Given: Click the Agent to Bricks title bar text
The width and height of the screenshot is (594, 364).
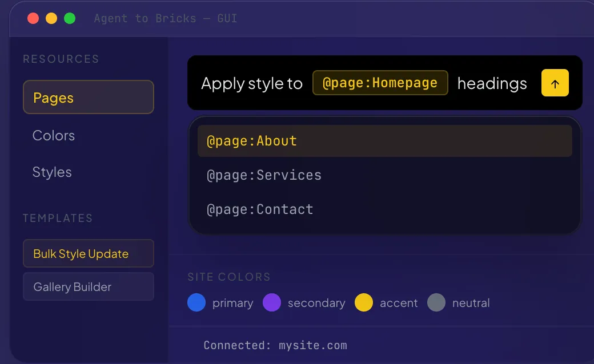Looking at the screenshot, I should (x=165, y=18).
